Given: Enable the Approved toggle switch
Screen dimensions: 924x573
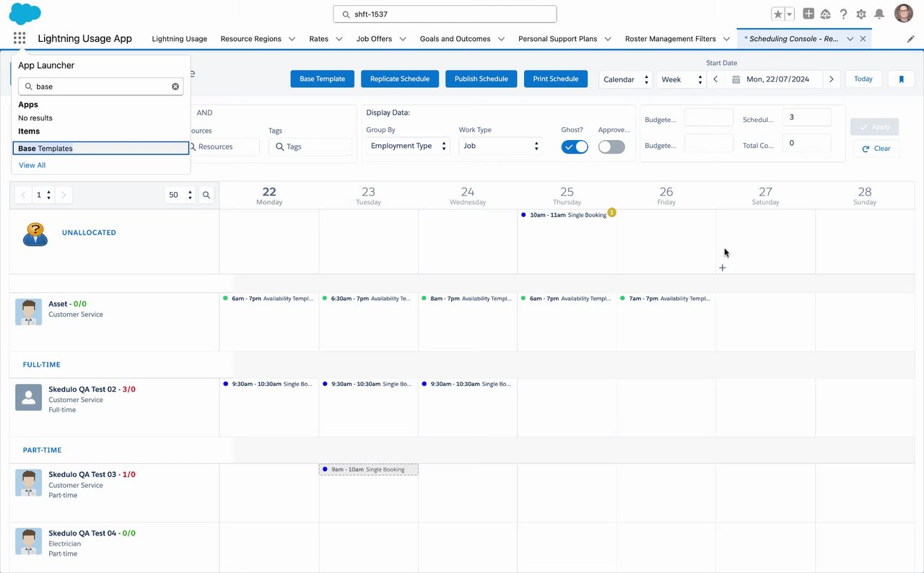Looking at the screenshot, I should pos(611,147).
